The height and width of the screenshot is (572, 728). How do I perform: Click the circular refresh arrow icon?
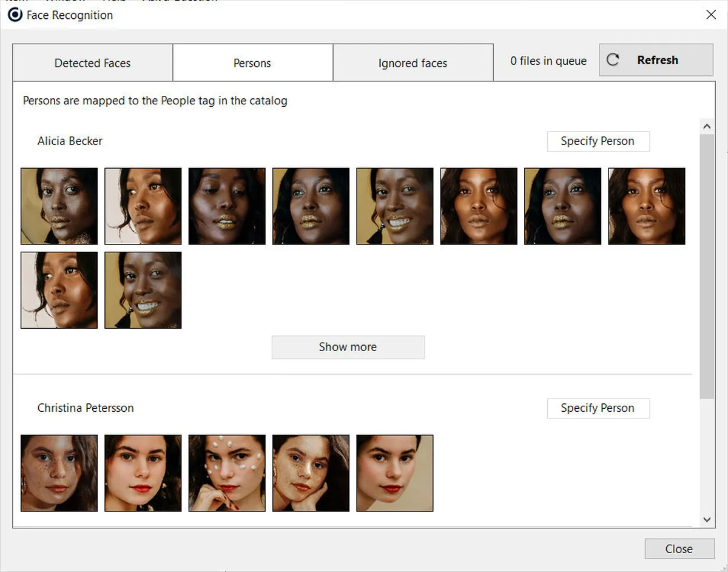(x=613, y=60)
